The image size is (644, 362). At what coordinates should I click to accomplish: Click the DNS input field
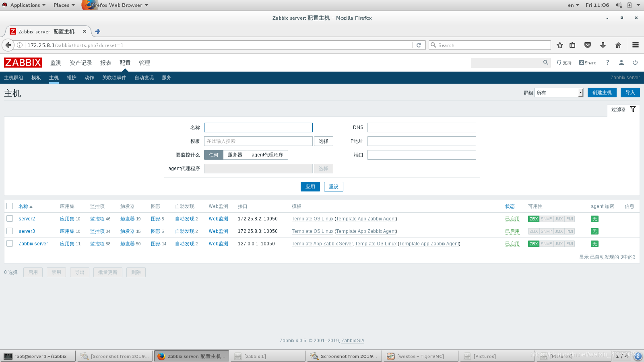click(422, 128)
